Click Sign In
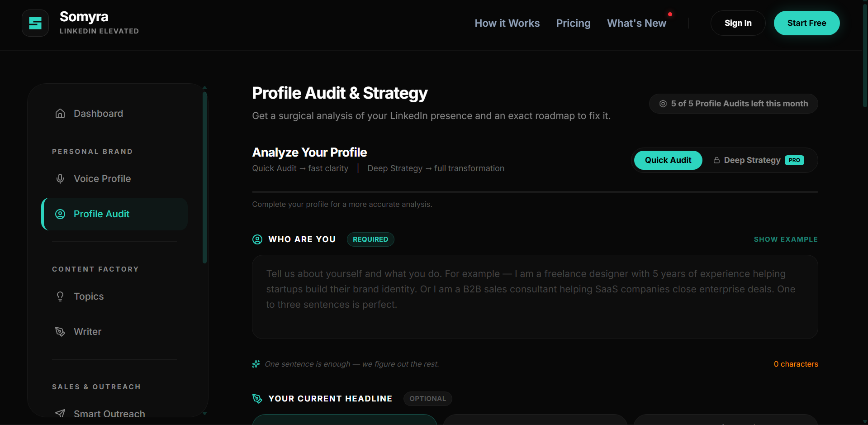The width and height of the screenshot is (868, 425). [738, 23]
